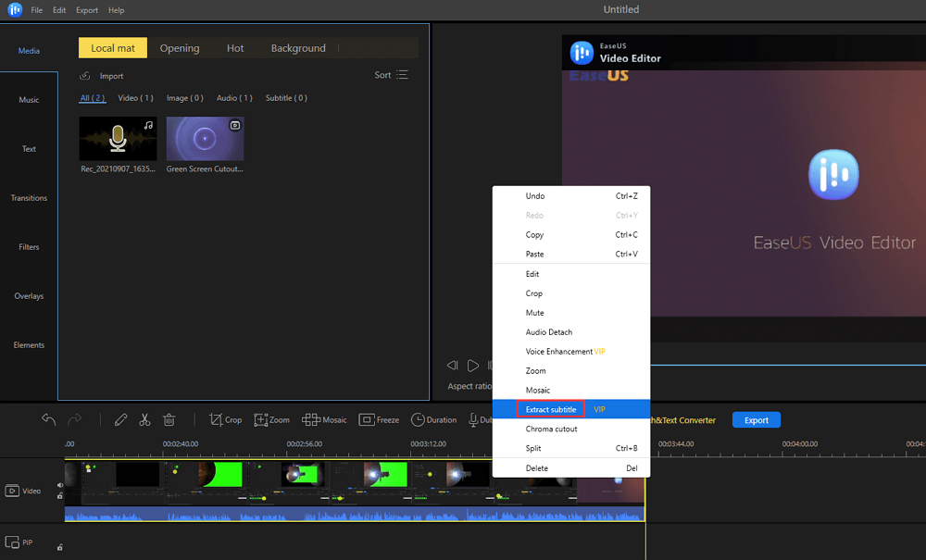Click the Freeze toolbar tool

(x=379, y=419)
